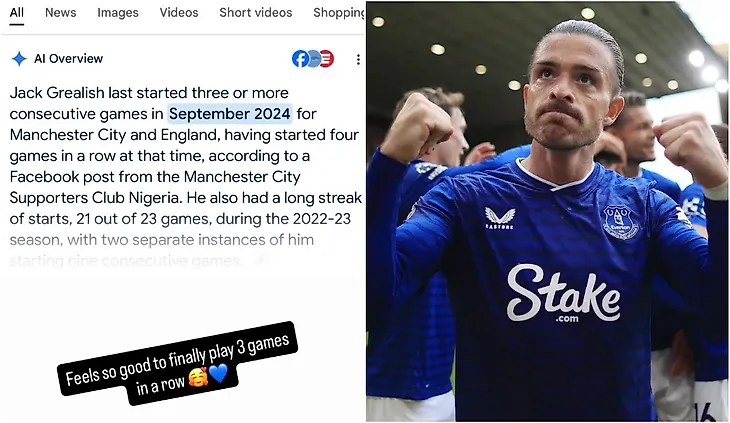Click the Everton crest on the shirt
This screenshot has height=423, width=730.
click(x=621, y=222)
